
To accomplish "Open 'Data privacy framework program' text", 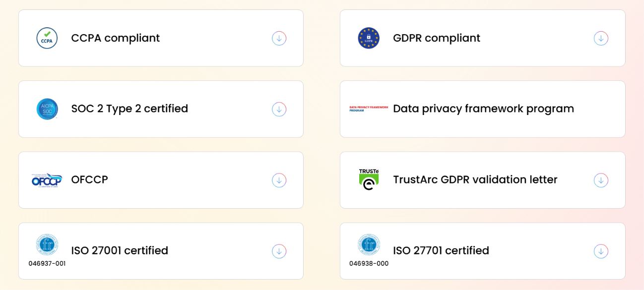I will pyautogui.click(x=483, y=109).
